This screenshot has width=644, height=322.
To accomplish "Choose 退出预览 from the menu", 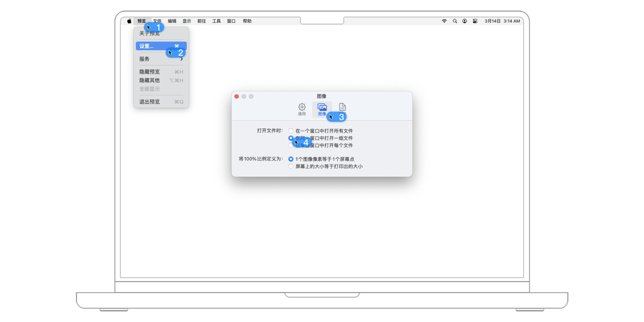I will pyautogui.click(x=149, y=102).
